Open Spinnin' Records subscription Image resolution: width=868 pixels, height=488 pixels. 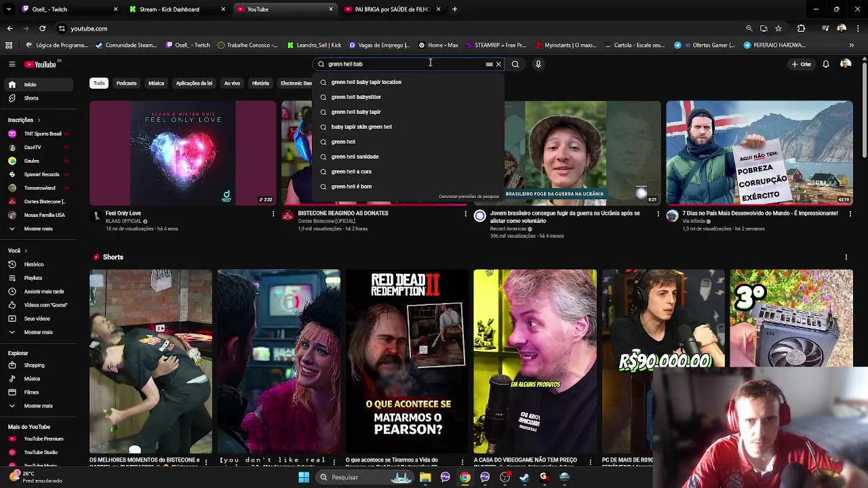[x=39, y=175]
